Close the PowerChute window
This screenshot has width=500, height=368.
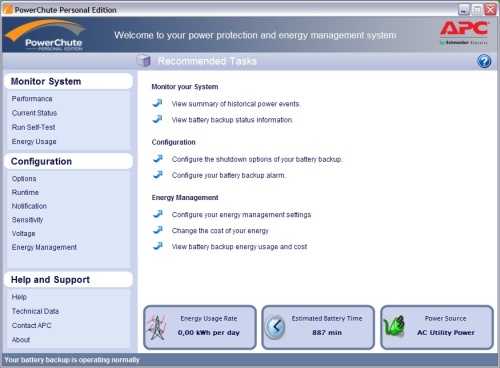(x=490, y=10)
